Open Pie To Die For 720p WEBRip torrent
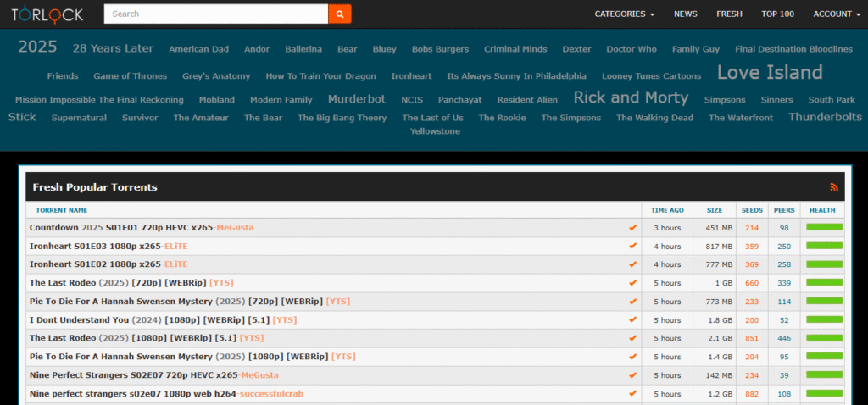 click(190, 302)
